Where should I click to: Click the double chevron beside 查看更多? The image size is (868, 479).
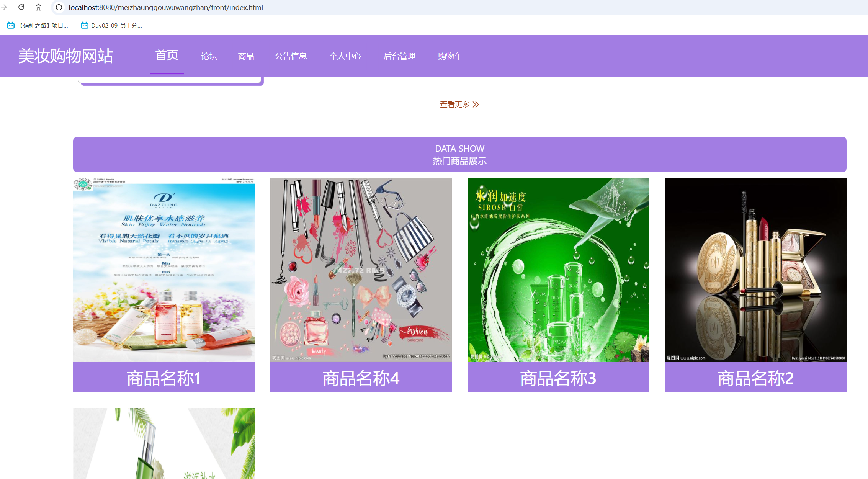point(476,105)
